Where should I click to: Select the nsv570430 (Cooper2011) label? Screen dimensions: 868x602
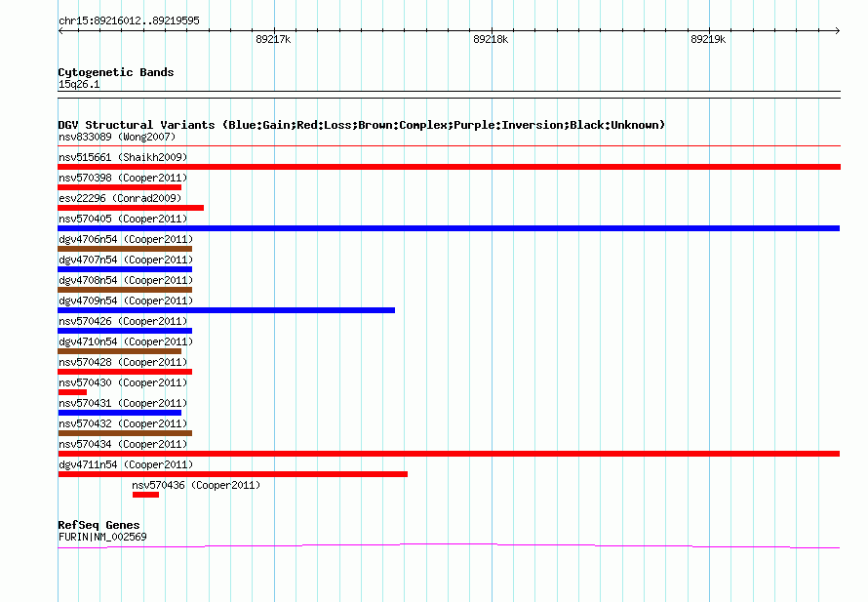pos(123,382)
